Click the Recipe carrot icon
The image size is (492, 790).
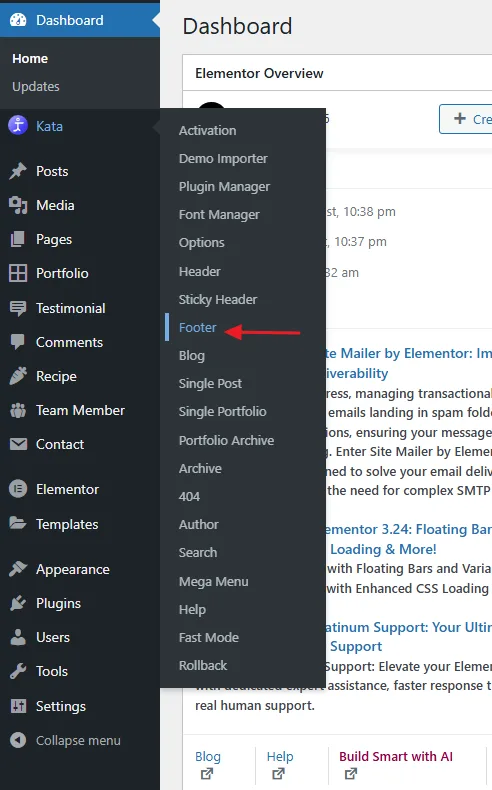coord(18,376)
